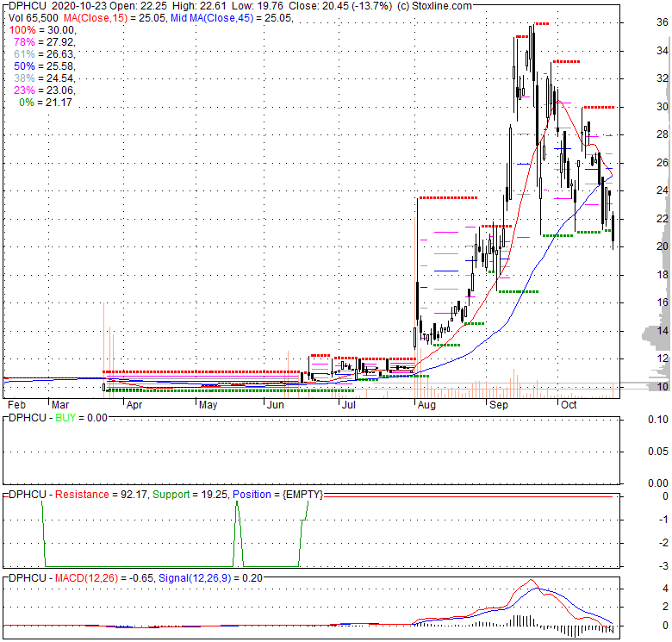672x642 pixels.
Task: Select the Apr month label on time axis
Action: point(136,403)
